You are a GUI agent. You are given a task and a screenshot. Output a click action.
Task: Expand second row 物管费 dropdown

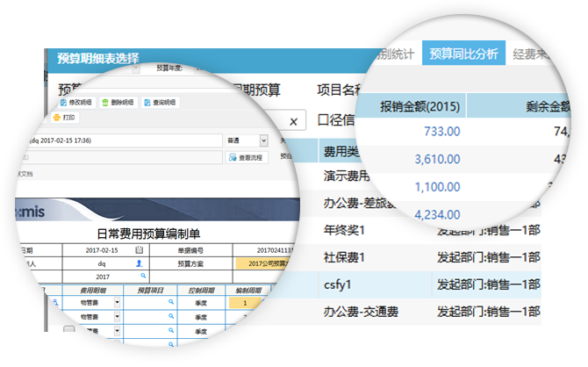tap(117, 317)
